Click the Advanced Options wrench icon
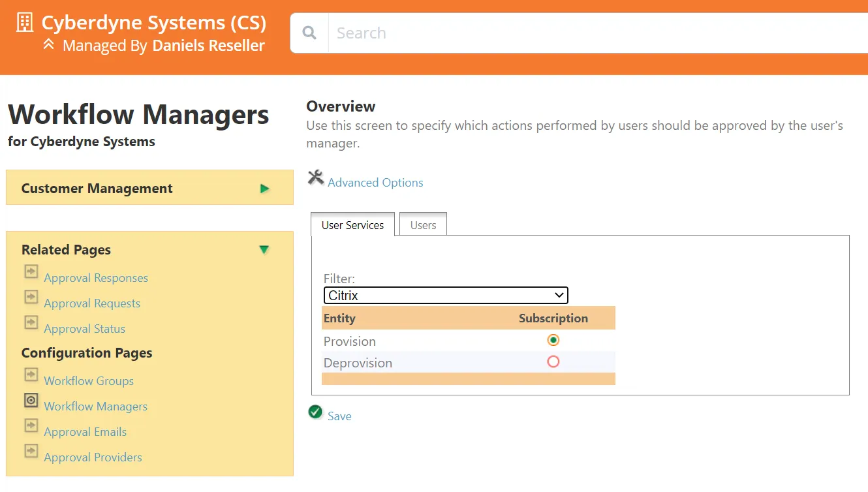Viewport: 868px width, 492px height. pos(316,177)
